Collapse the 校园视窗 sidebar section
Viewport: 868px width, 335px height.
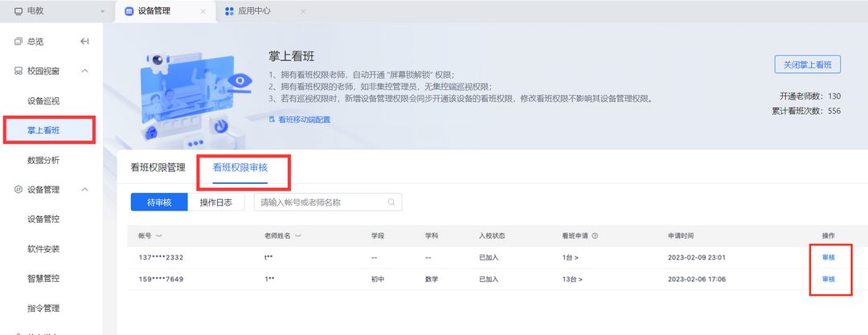tap(85, 71)
